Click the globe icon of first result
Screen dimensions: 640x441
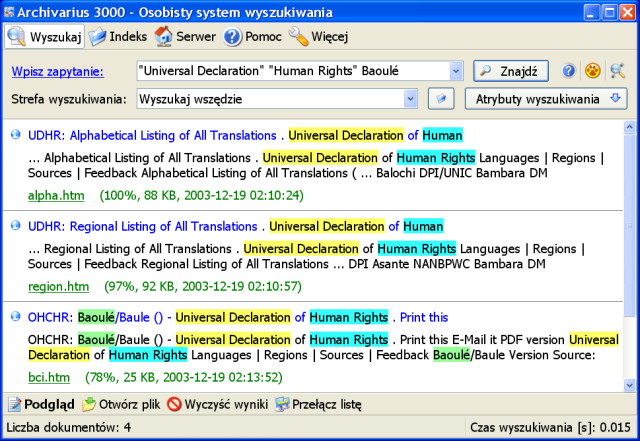pos(17,135)
